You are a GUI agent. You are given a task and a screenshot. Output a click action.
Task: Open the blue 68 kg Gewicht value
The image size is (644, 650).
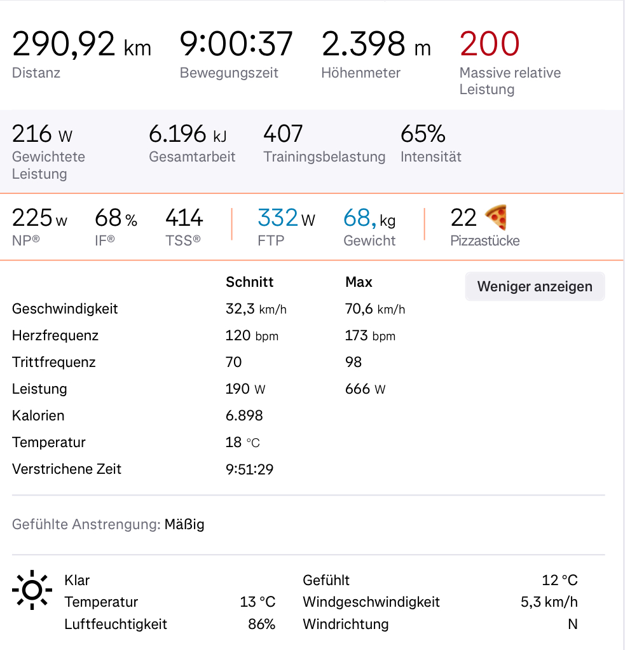(369, 218)
